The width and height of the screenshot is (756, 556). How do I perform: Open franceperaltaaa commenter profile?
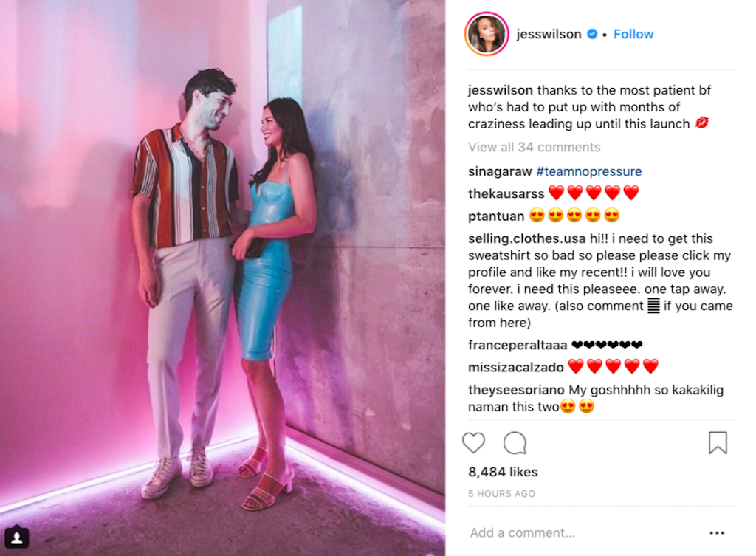518,345
